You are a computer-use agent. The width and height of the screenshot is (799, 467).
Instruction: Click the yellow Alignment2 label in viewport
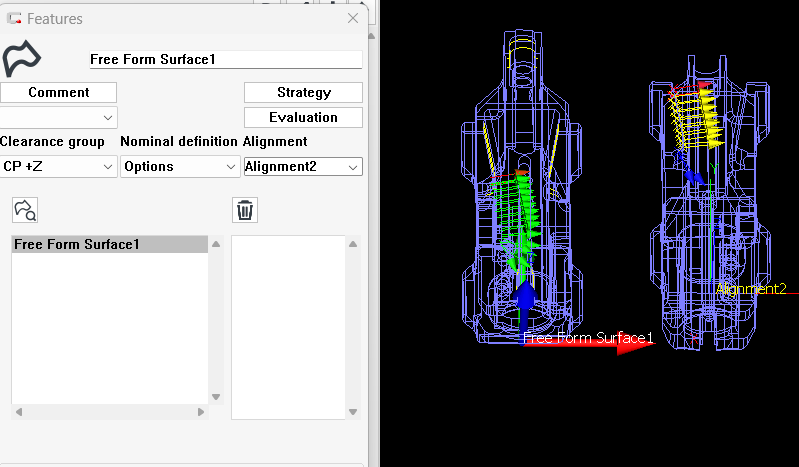pyautogui.click(x=751, y=289)
